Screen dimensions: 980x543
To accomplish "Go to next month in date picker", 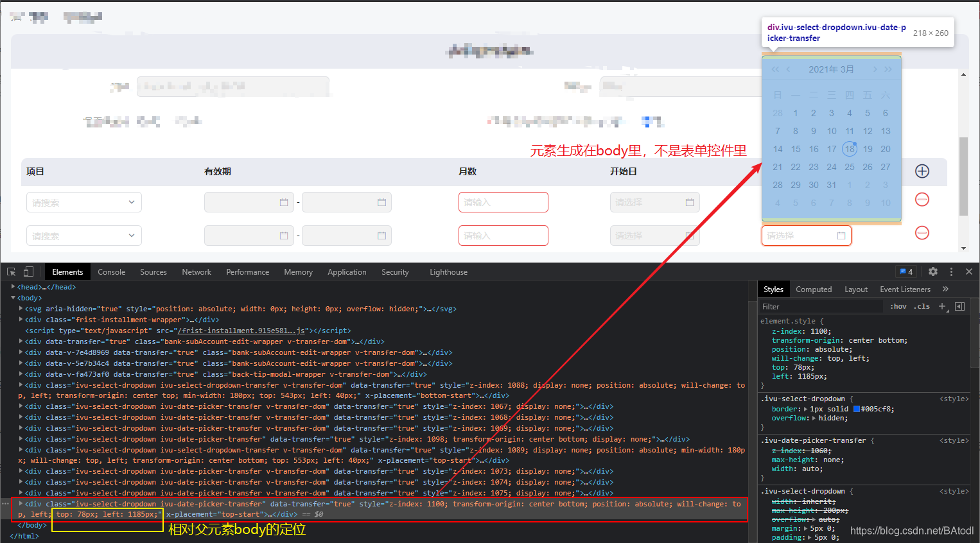I will pyautogui.click(x=875, y=69).
